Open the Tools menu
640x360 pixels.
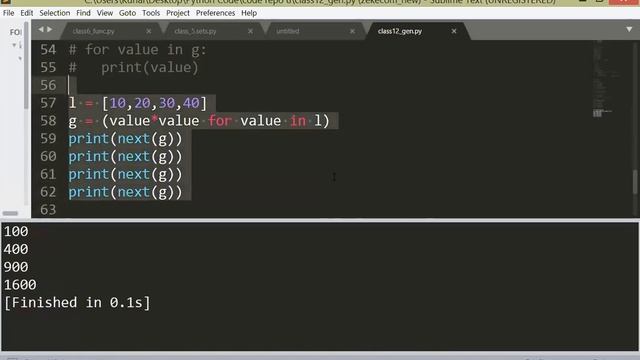(x=151, y=13)
